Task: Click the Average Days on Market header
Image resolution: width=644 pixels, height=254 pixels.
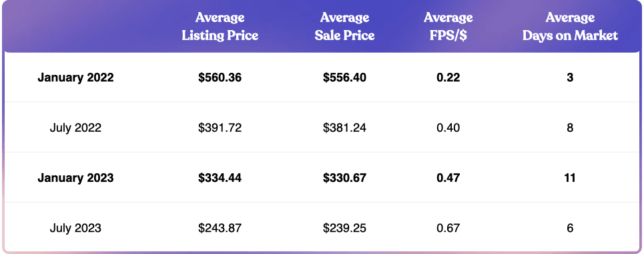Action: [570, 27]
